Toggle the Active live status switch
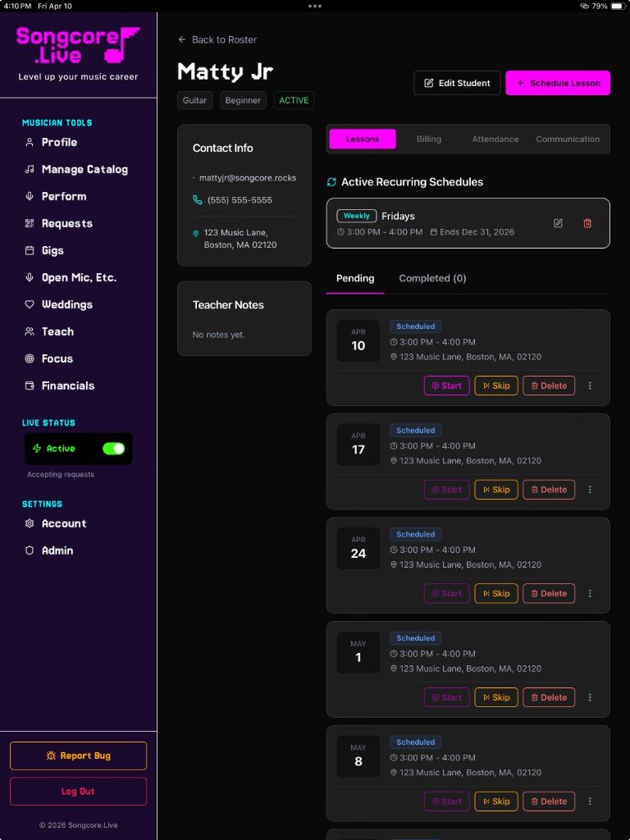This screenshot has width=630, height=840. tap(113, 449)
